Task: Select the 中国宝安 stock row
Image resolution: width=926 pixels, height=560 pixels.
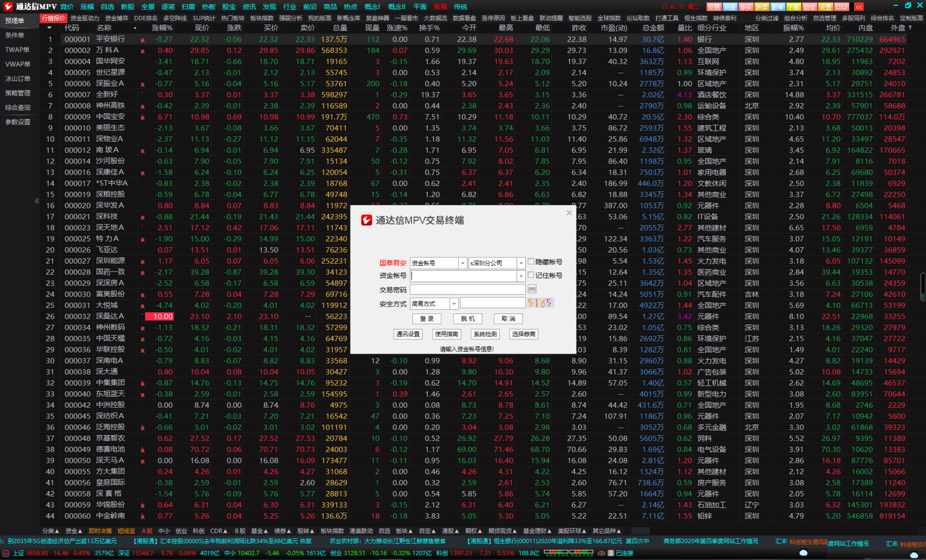Action: coord(473,117)
